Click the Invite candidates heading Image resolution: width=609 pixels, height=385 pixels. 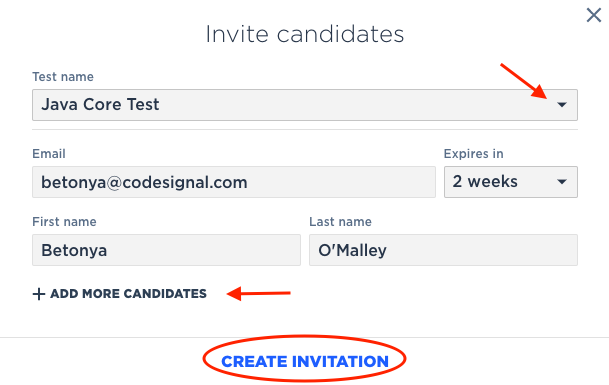(305, 34)
